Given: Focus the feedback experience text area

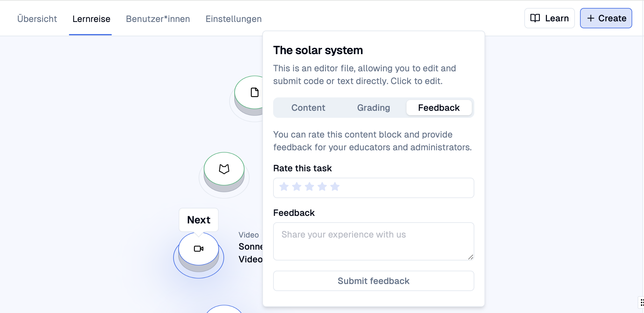Looking at the screenshot, I should tap(373, 241).
